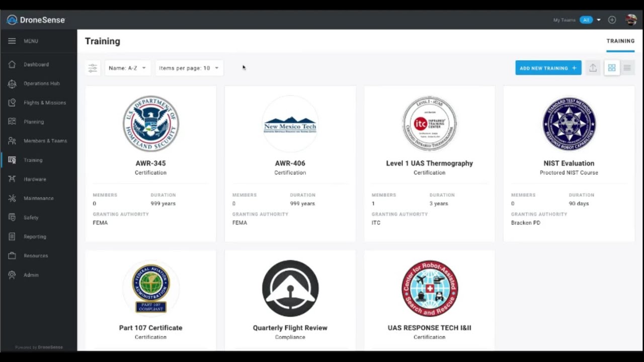
Task: Click the Safety sidebar icon
Action: [x=12, y=217]
